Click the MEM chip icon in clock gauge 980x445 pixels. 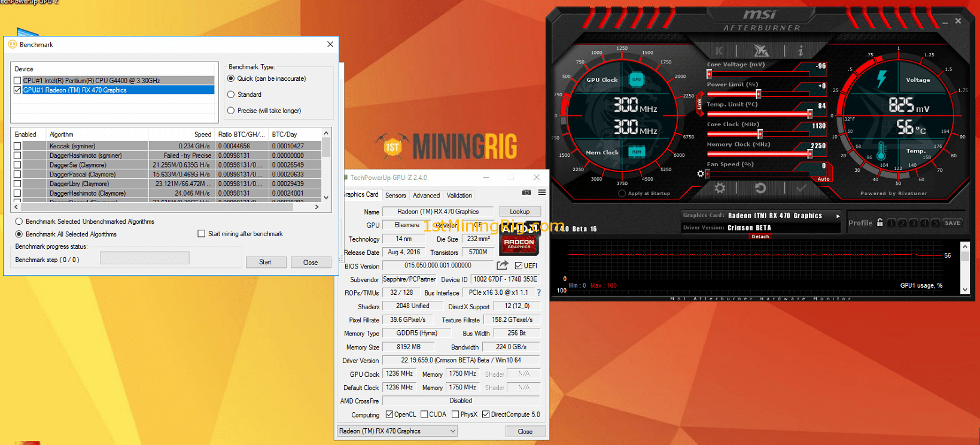pos(637,152)
